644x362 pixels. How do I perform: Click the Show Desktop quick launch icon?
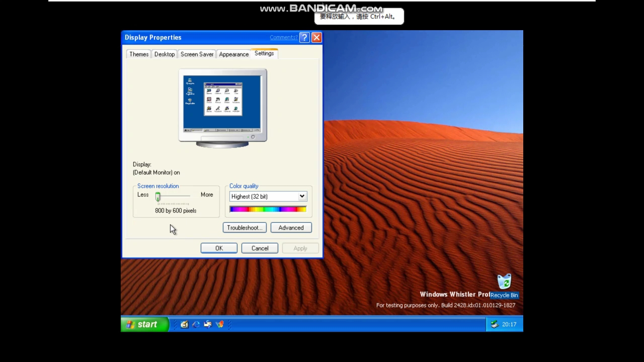pyautogui.click(x=184, y=324)
